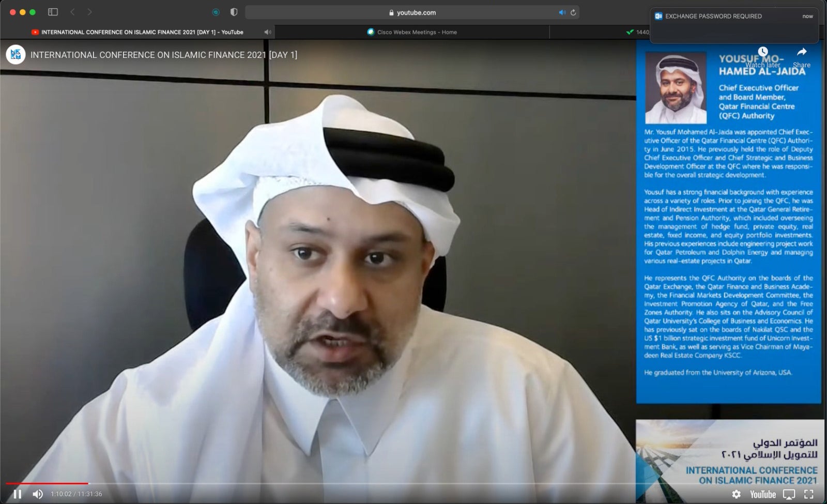Mute the YouTube tab audio speaker
This screenshot has height=504, width=827.
click(x=267, y=32)
